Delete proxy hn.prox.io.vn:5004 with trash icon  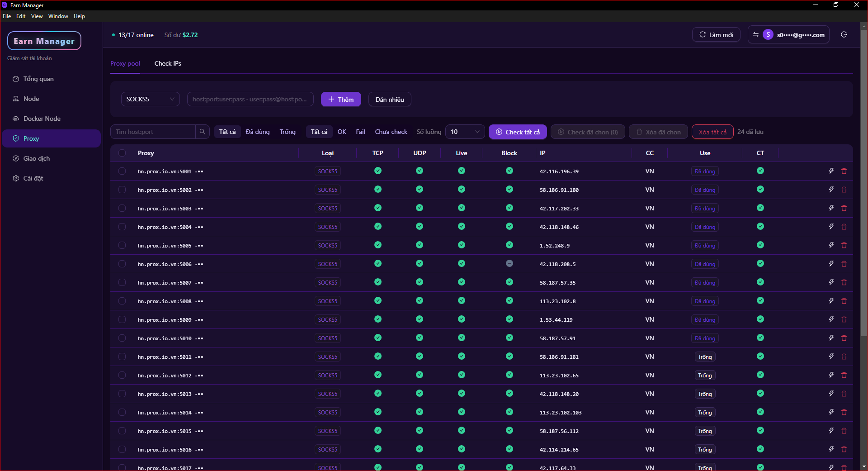pyautogui.click(x=844, y=227)
